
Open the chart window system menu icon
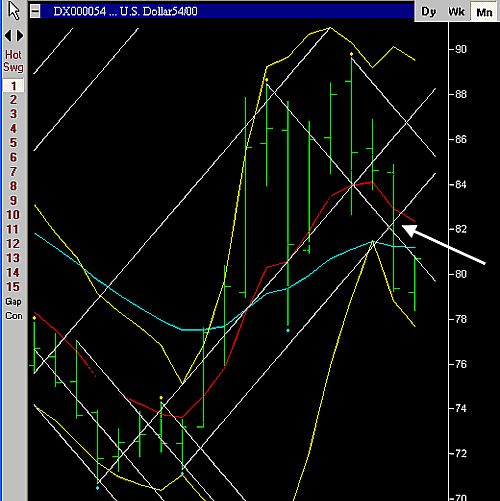click(35, 11)
